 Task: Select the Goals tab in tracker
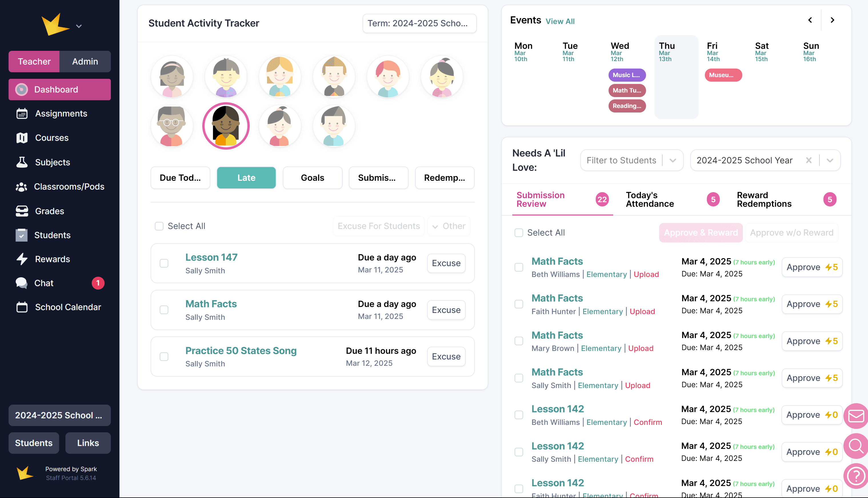pos(312,178)
